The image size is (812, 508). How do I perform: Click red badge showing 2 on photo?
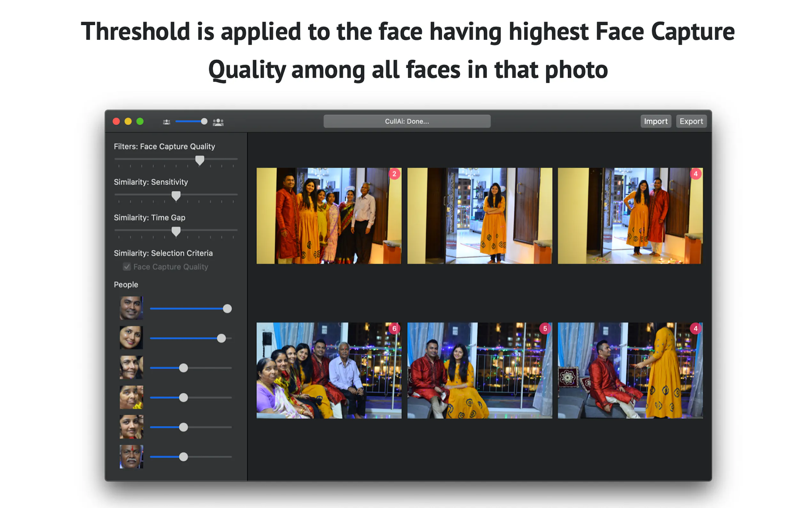click(394, 174)
